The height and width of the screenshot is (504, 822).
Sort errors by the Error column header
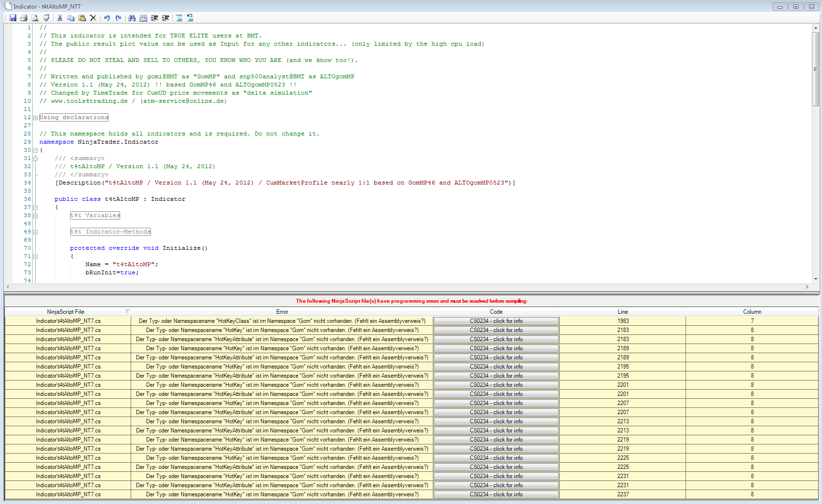(x=282, y=312)
